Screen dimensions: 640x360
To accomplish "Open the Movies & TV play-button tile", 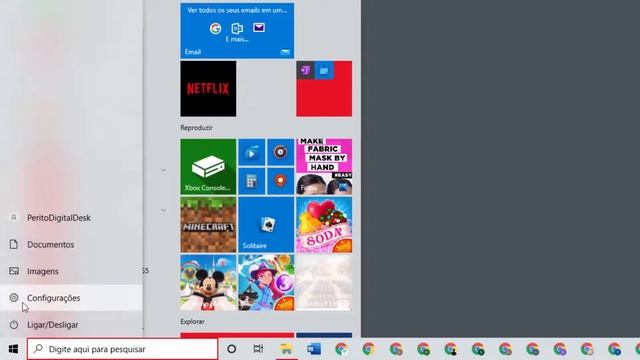I will click(x=251, y=153).
